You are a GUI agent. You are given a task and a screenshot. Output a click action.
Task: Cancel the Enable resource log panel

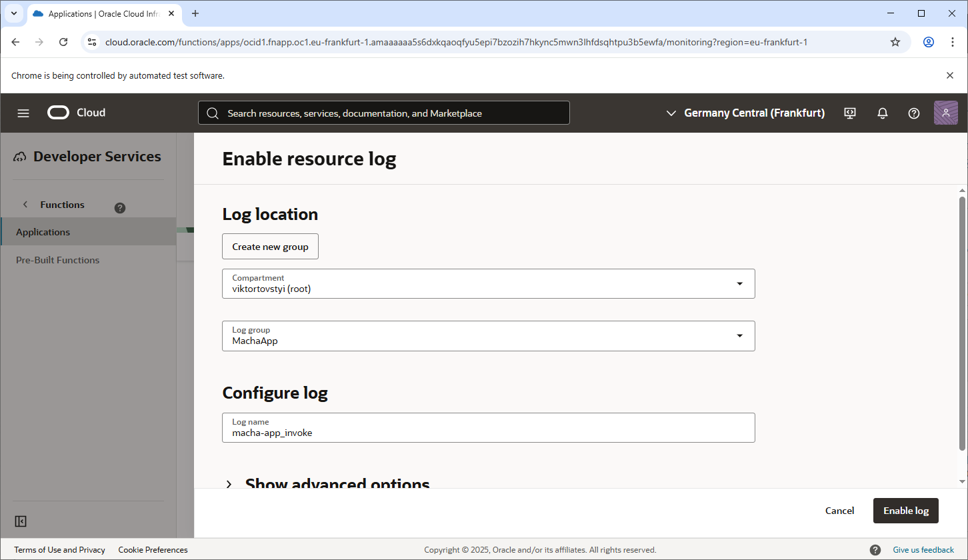point(839,511)
